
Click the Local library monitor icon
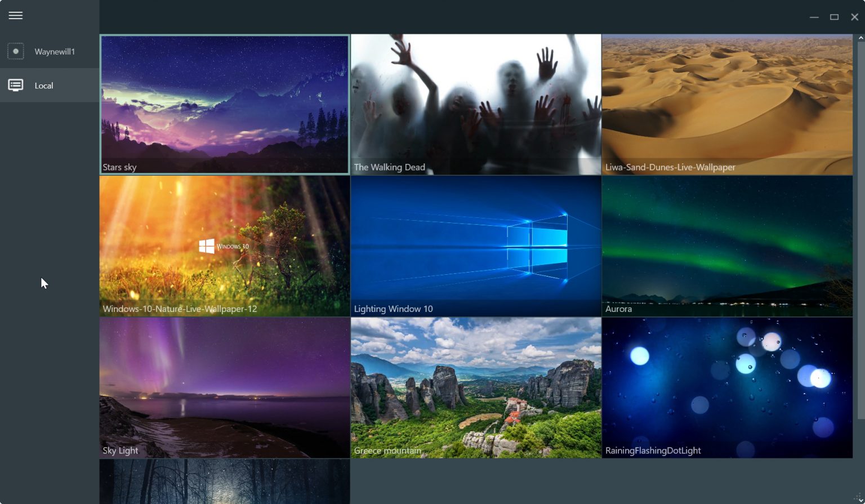pyautogui.click(x=16, y=85)
